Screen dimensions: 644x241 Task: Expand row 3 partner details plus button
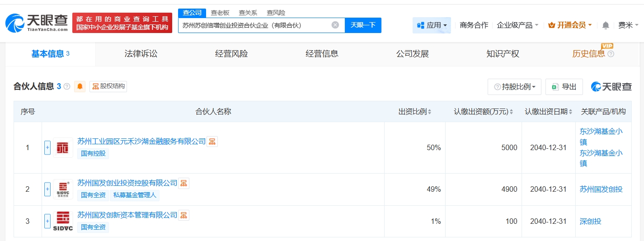47,221
